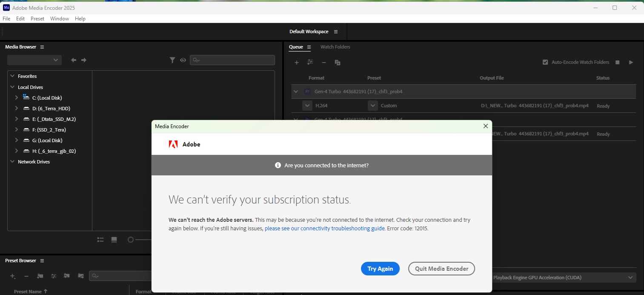
Task: Collapse the Favorites section
Action: (12, 76)
